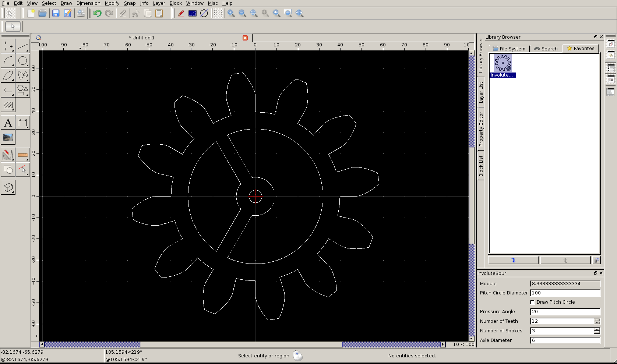Switch to the File System tab
Screen dimensions: 617x364
[509, 49]
